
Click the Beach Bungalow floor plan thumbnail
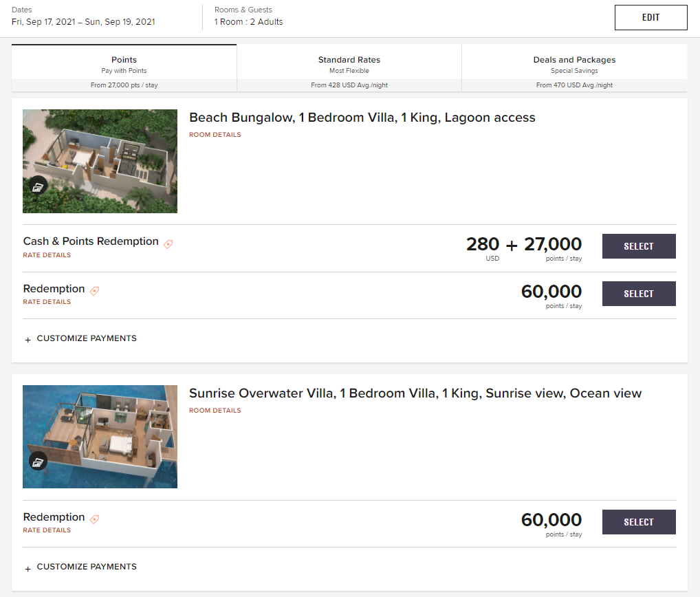100,160
